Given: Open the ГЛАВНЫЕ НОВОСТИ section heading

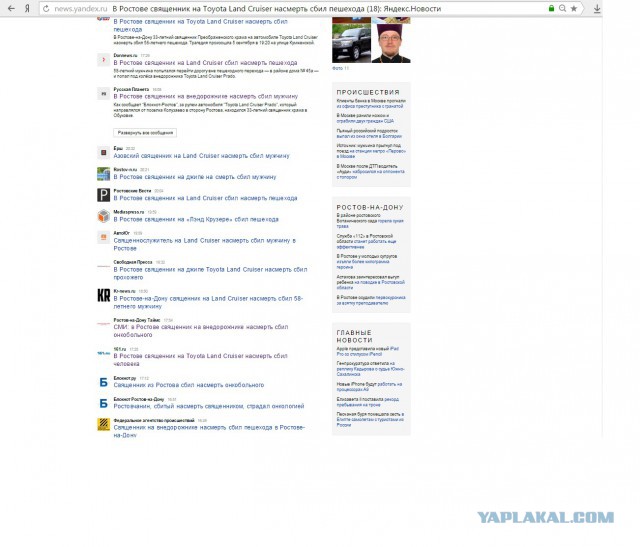Looking at the screenshot, I should pos(354,336).
